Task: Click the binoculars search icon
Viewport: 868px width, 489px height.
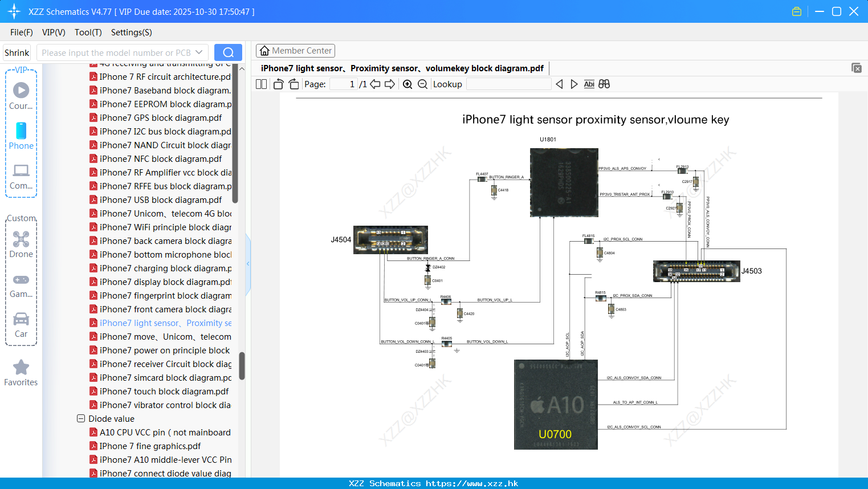Action: tap(604, 84)
